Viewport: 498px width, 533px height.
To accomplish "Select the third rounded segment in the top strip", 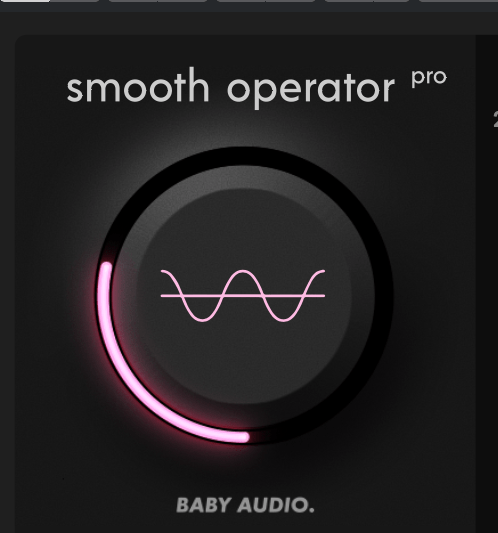I will point(266,1).
